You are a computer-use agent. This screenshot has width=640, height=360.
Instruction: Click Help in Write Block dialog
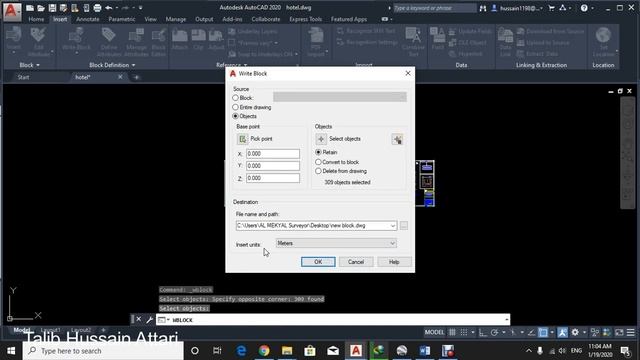tap(394, 262)
